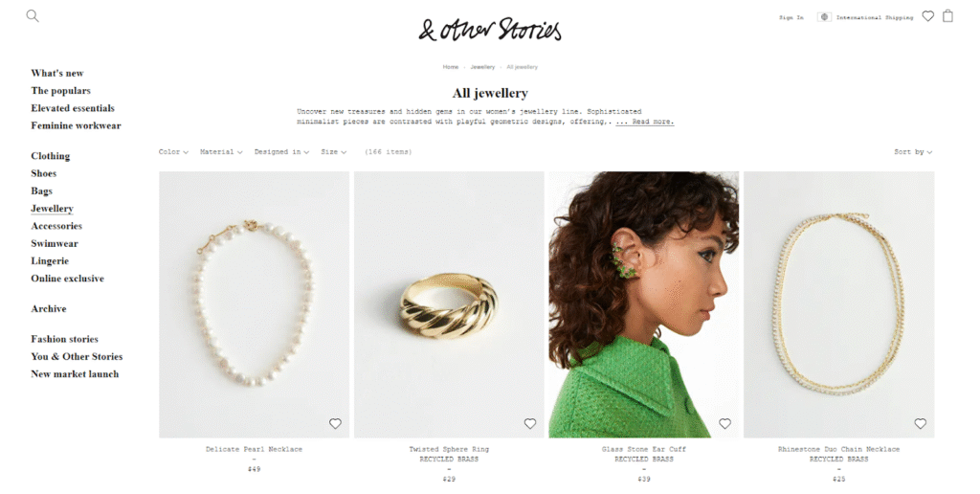Image resolution: width=980 pixels, height=494 pixels.
Task: Expand the Material filter dropdown
Action: click(221, 152)
